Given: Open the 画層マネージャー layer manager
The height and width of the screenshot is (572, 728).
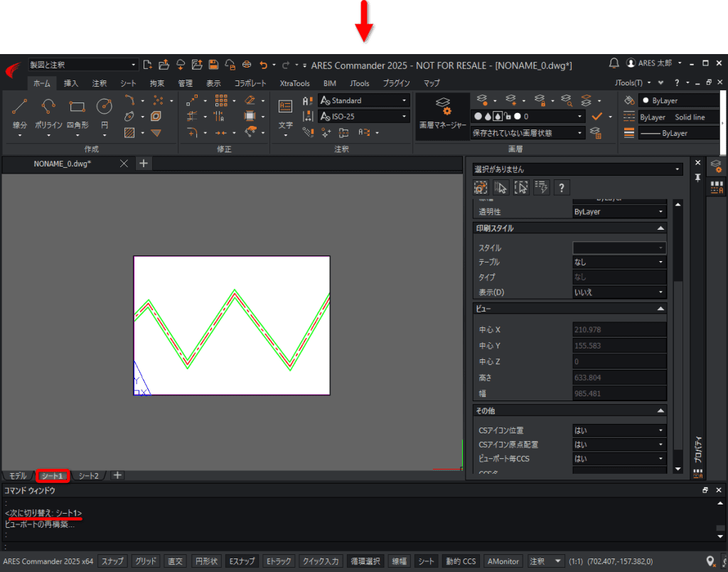Looking at the screenshot, I should [442, 115].
